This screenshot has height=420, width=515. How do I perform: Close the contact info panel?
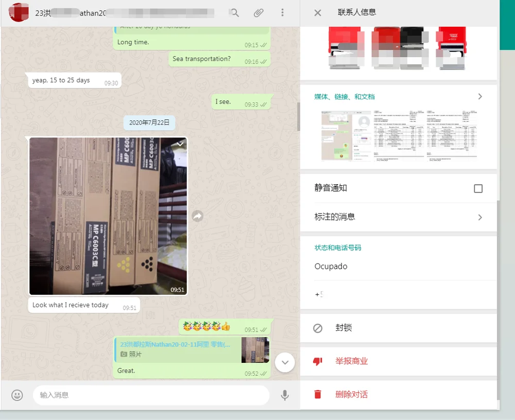pos(318,13)
